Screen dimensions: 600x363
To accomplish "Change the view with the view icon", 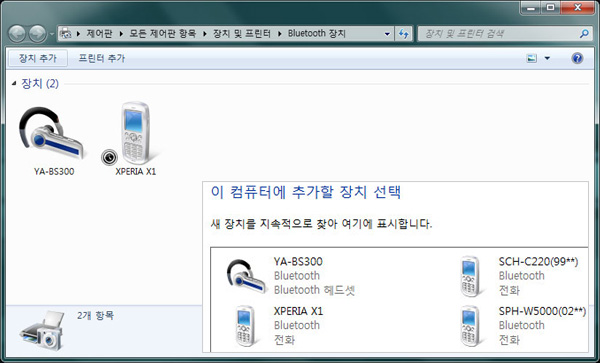I will tap(532, 58).
